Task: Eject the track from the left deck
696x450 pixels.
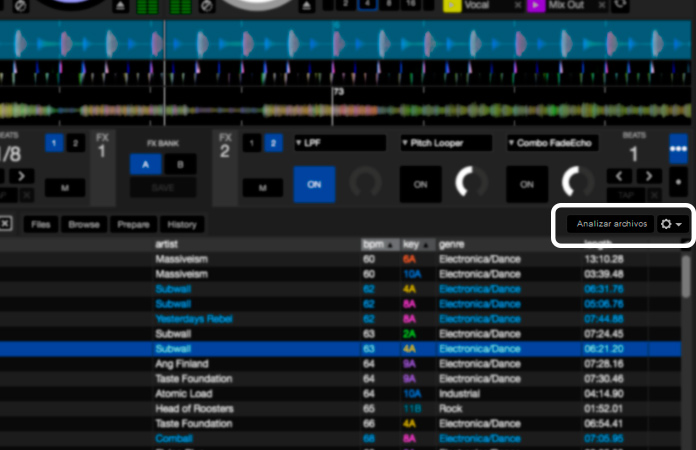Action: pos(120,6)
